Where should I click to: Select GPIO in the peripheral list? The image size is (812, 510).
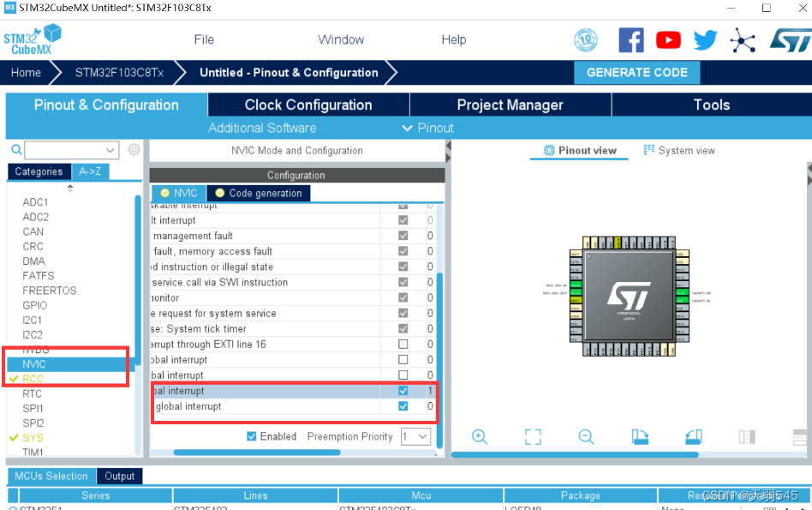click(x=35, y=305)
